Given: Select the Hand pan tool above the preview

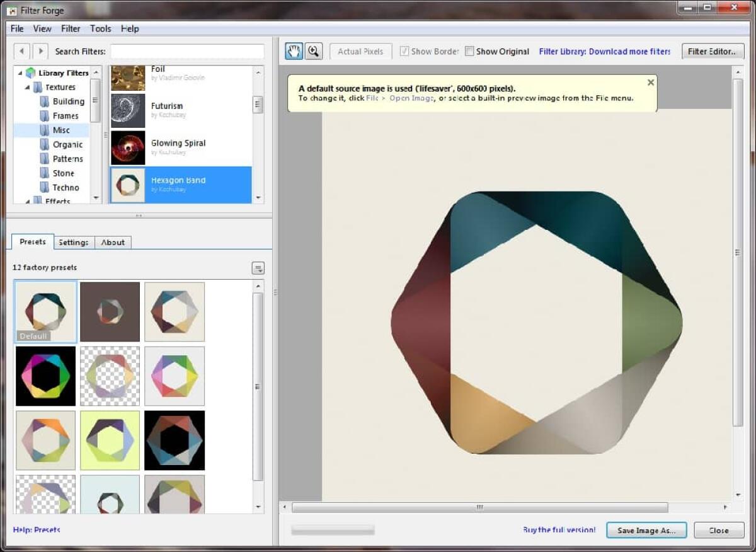Looking at the screenshot, I should click(x=292, y=50).
